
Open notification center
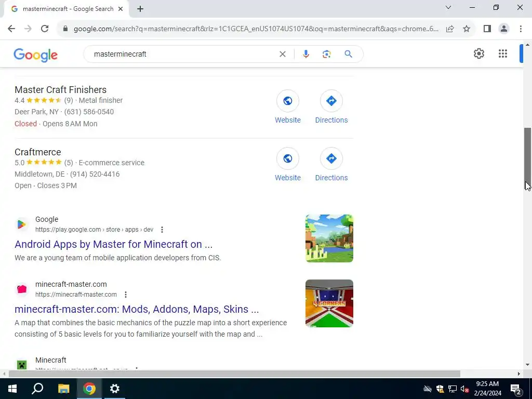(x=516, y=389)
